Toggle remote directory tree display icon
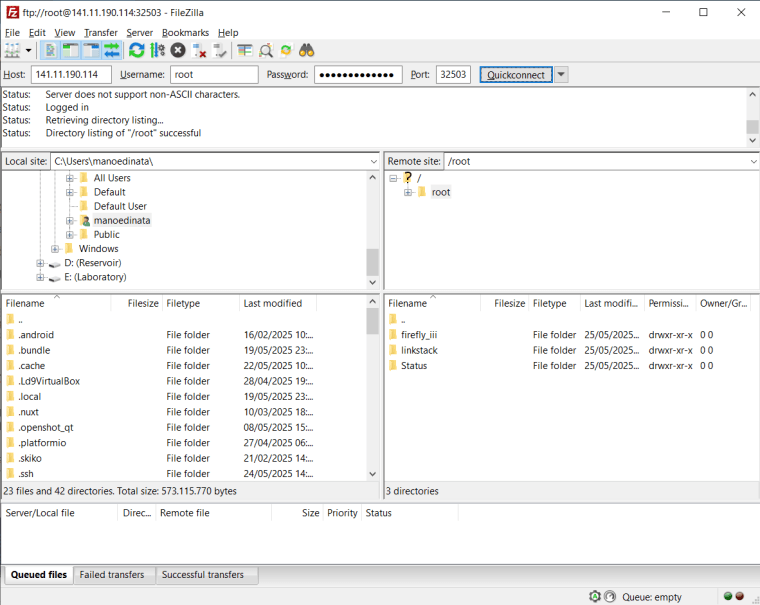Screen dimensions: 760x605 91,50
